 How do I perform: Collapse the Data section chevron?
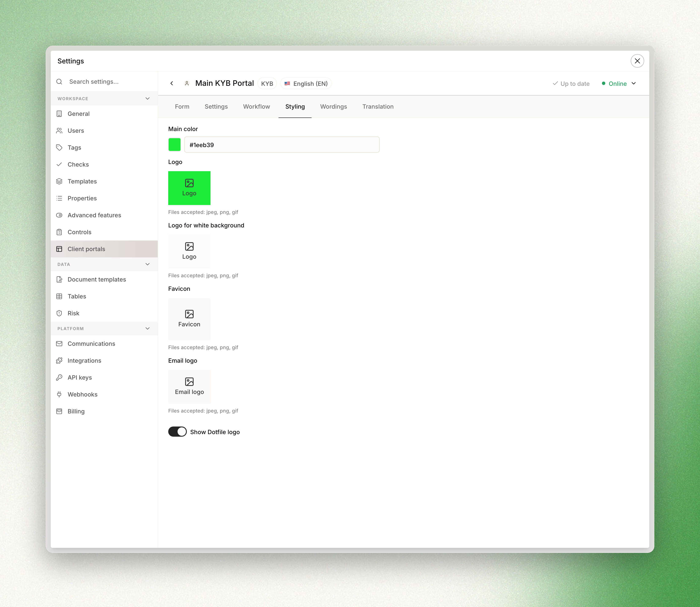(x=148, y=264)
